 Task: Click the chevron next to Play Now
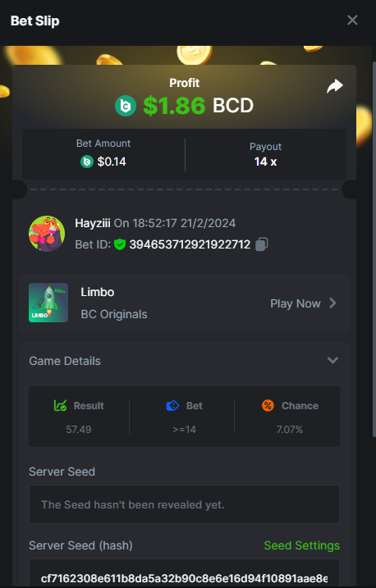pyautogui.click(x=332, y=303)
